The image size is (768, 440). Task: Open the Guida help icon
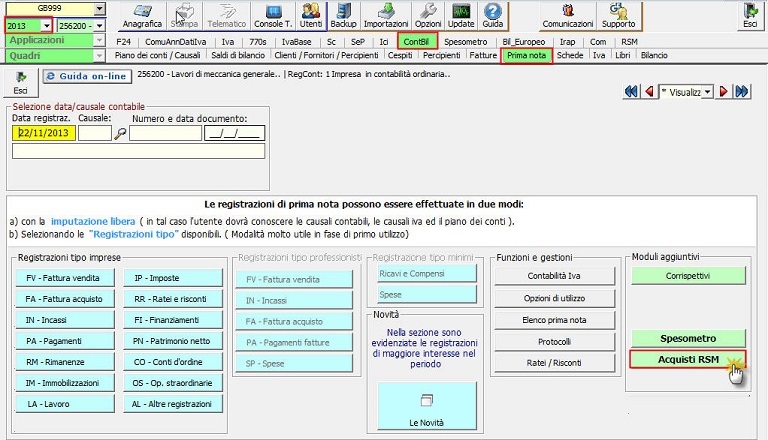pos(493,16)
